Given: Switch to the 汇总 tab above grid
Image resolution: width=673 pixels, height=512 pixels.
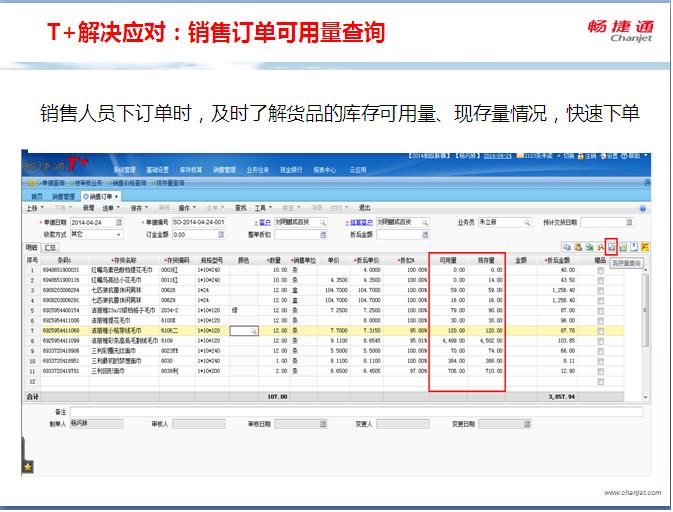Looking at the screenshot, I should pos(50,248).
